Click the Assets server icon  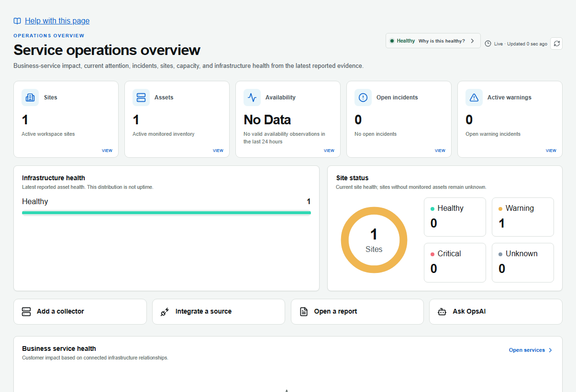(x=141, y=98)
